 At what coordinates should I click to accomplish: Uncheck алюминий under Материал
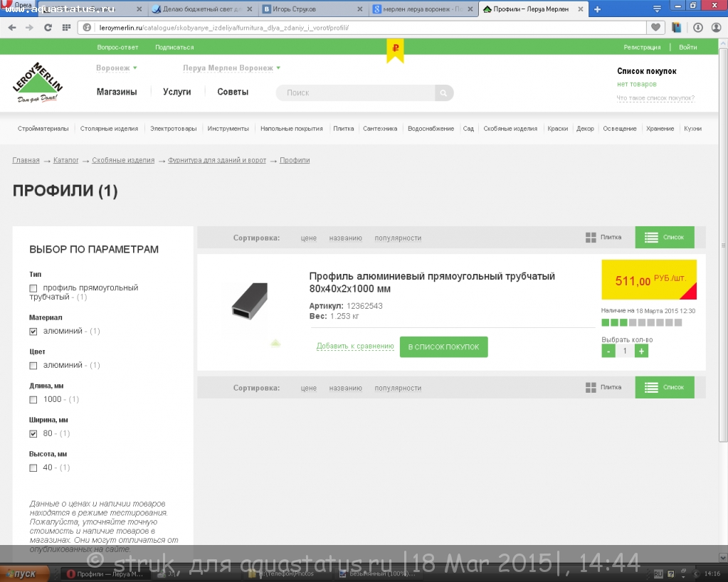pos(33,332)
